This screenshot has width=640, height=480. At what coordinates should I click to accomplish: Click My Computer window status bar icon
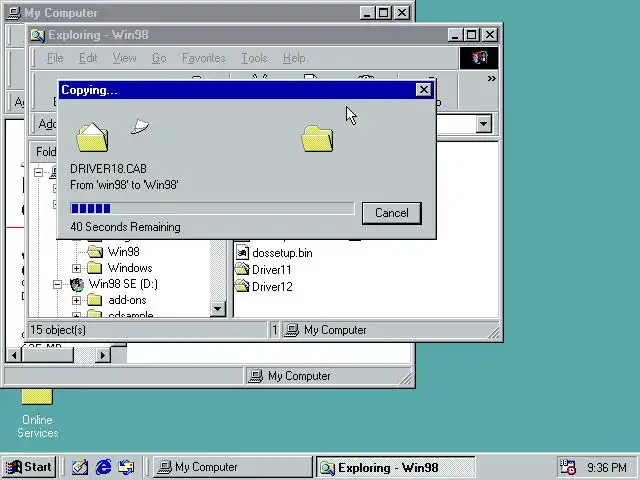pos(256,376)
